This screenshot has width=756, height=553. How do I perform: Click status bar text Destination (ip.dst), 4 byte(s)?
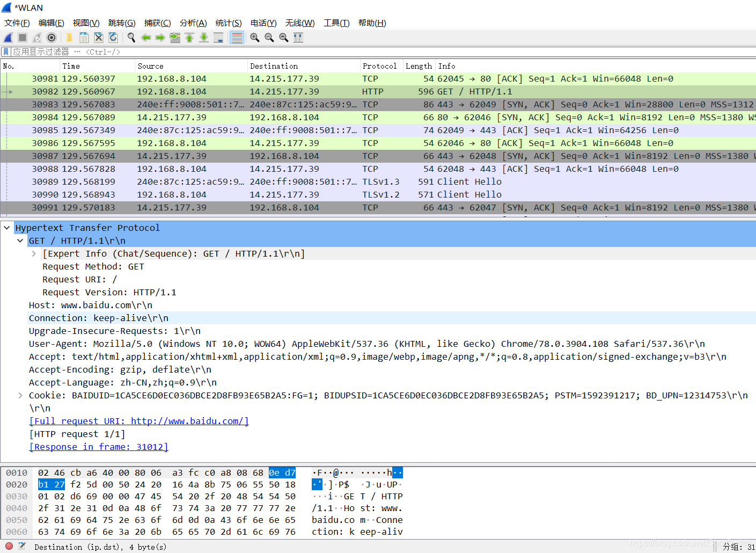(x=100, y=547)
